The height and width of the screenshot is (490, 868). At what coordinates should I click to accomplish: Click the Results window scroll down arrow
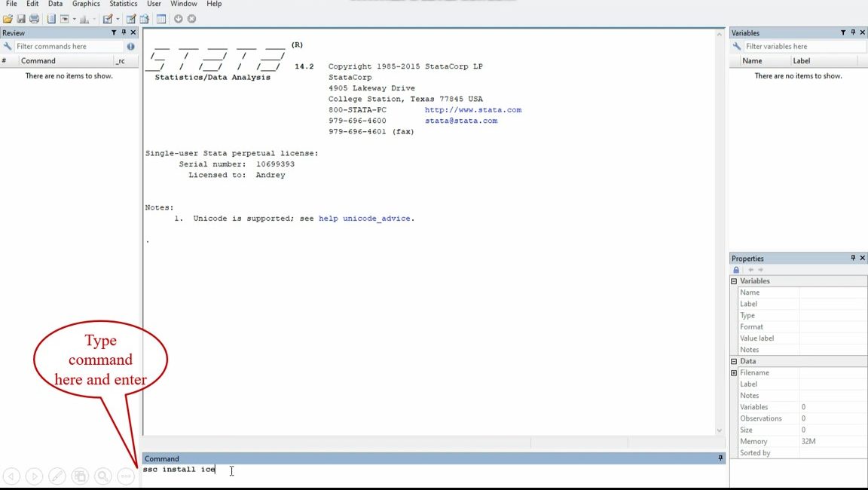coord(720,430)
